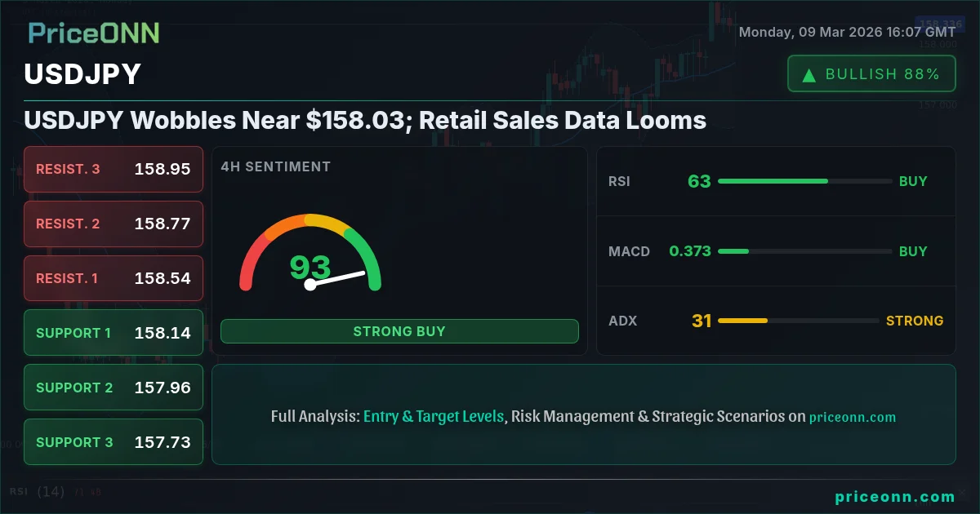Click the bullish up-arrow triangle icon
The image size is (980, 514).
pos(809,75)
